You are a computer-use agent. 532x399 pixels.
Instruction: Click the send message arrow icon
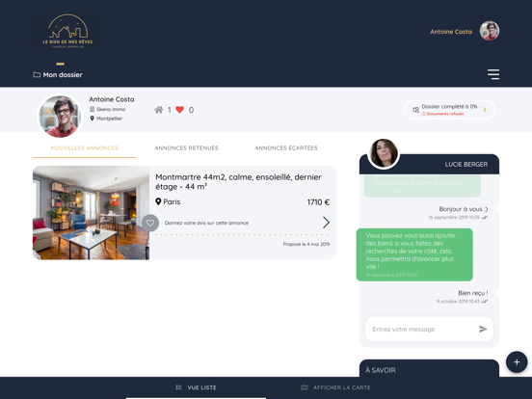tap(483, 329)
